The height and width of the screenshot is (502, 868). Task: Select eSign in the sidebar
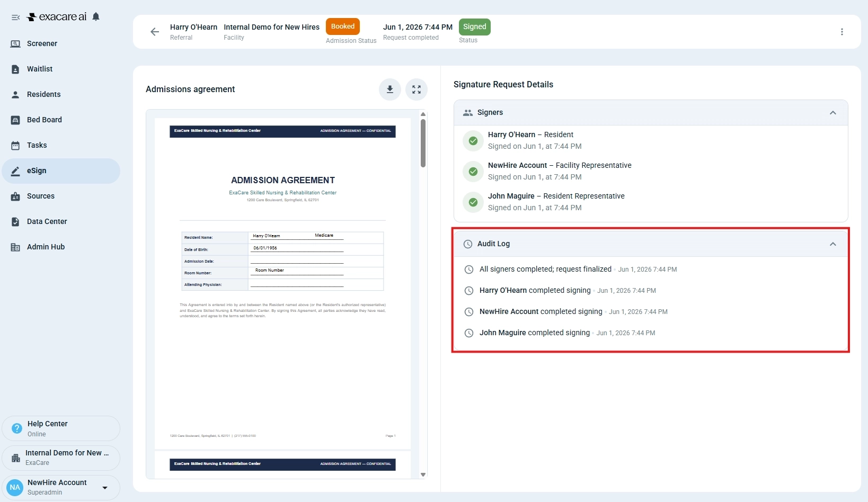[61, 171]
